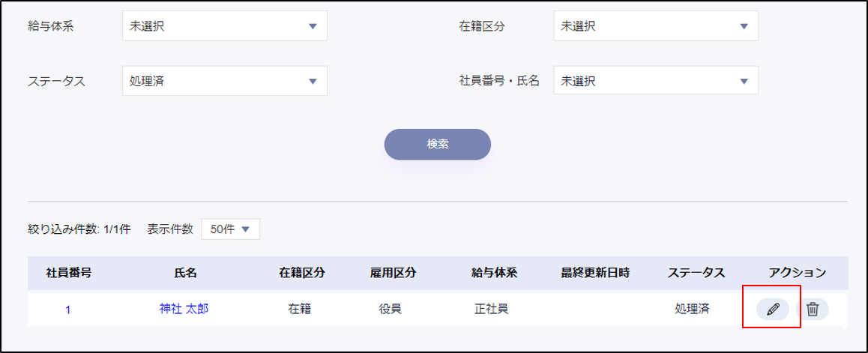Open employee link 神社 太郎
The width and height of the screenshot is (868, 353).
tap(184, 308)
